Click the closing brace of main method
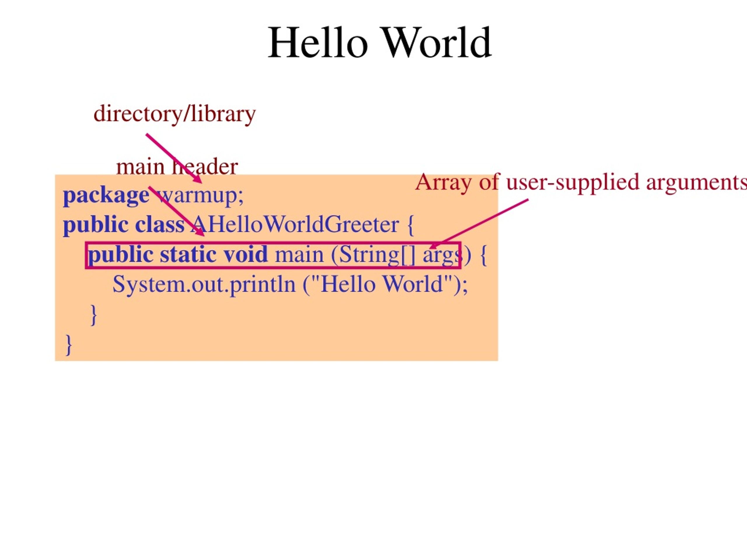 click(x=94, y=315)
